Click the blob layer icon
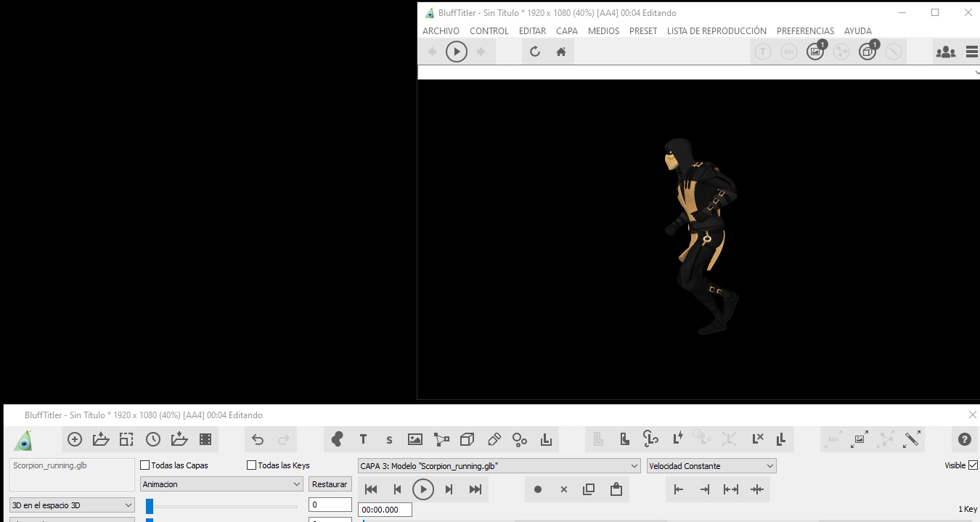Screen dimensions: 980x522 tap(337, 439)
